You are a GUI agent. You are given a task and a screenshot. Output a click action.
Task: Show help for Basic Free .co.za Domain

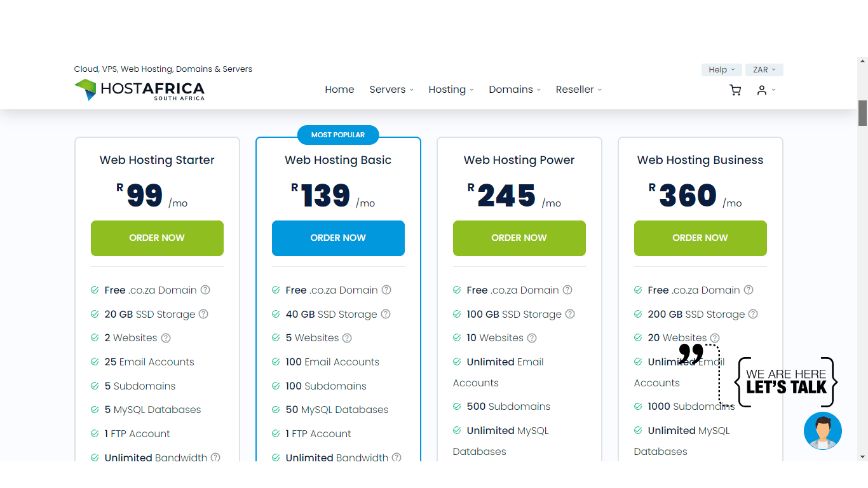point(386,290)
